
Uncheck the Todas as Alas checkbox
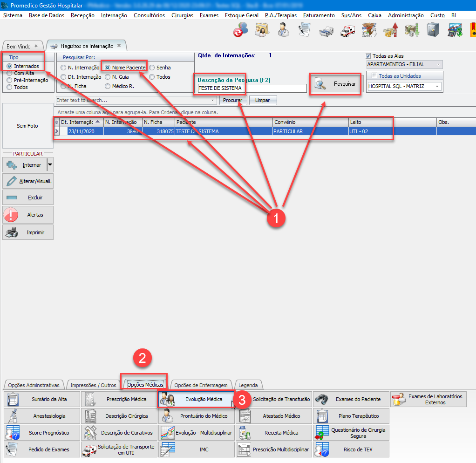click(369, 56)
